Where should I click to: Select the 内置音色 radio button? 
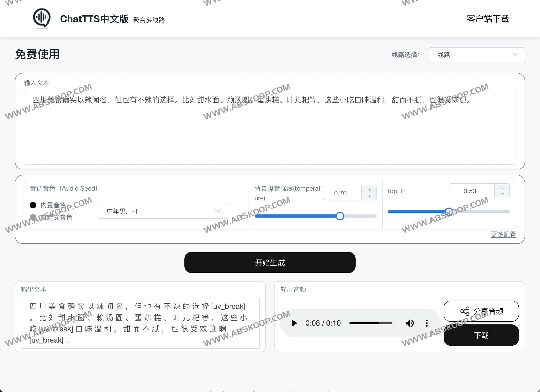pyautogui.click(x=33, y=205)
